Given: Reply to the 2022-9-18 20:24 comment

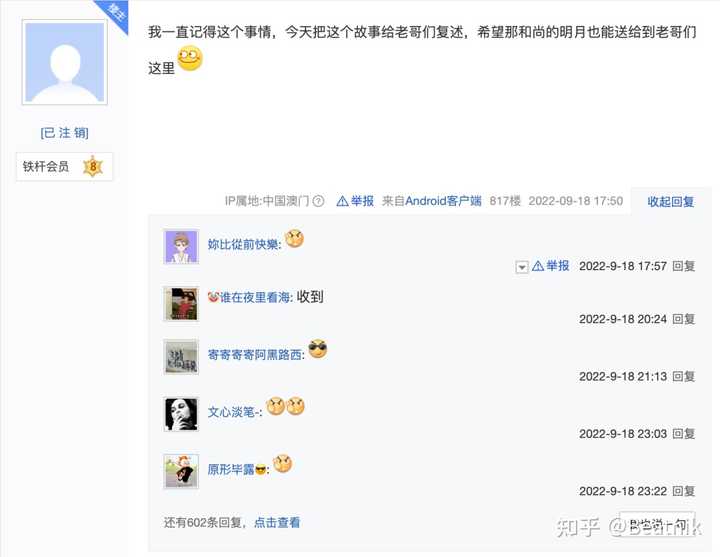Looking at the screenshot, I should click(684, 319).
